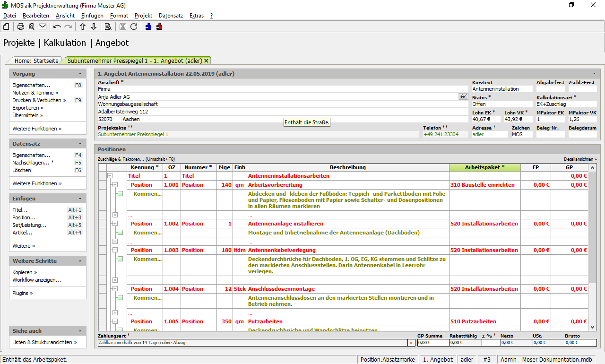Viewport: 605px width, 364px height.
Task: Click the refresh icon in toolbar
Action: (x=134, y=26)
